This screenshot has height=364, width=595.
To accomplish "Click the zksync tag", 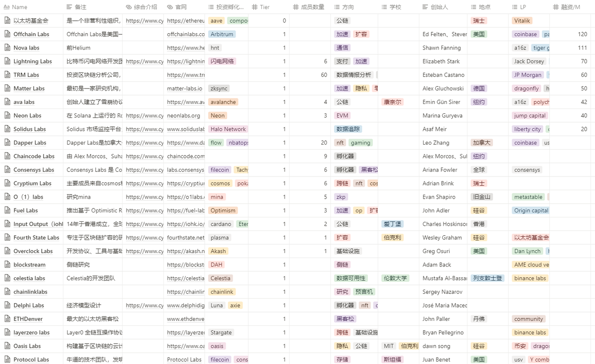I will click(219, 88).
